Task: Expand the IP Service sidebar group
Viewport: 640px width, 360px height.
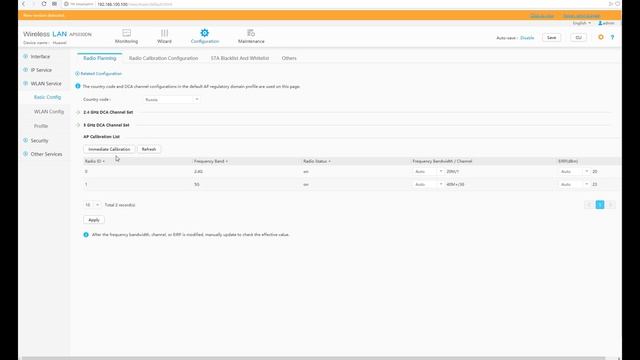Action: coord(25,70)
